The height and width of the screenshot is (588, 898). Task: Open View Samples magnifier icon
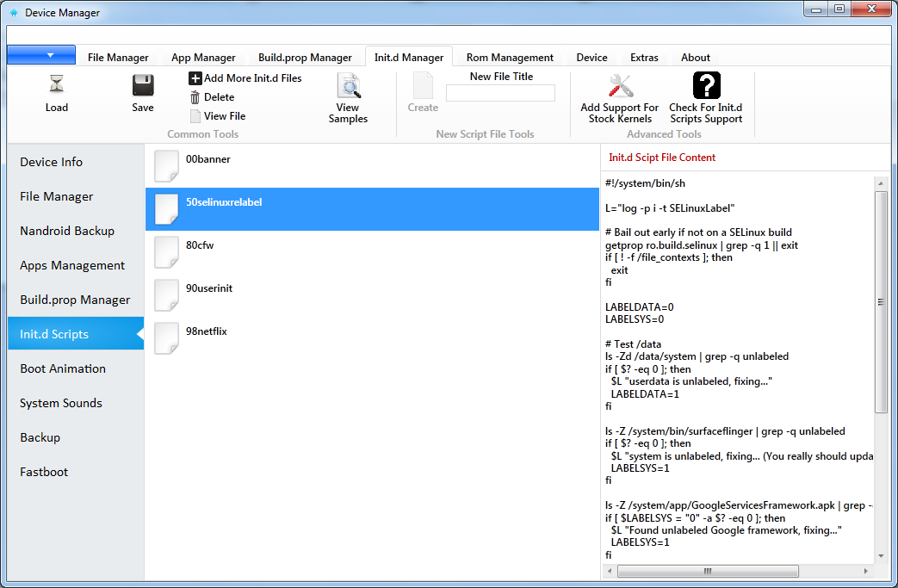click(348, 86)
